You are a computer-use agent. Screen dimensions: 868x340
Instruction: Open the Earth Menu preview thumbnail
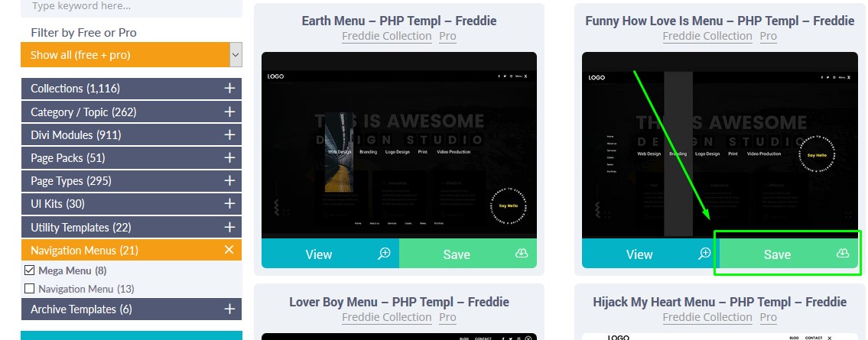point(398,145)
